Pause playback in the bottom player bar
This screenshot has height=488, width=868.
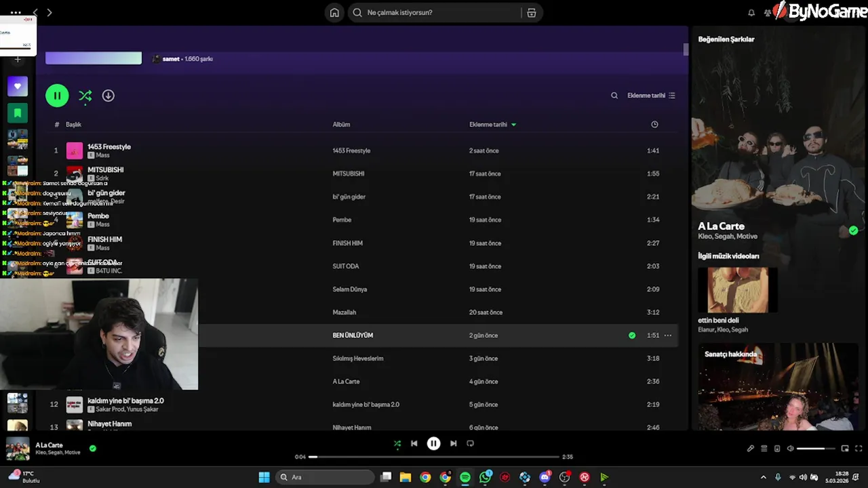(x=433, y=443)
